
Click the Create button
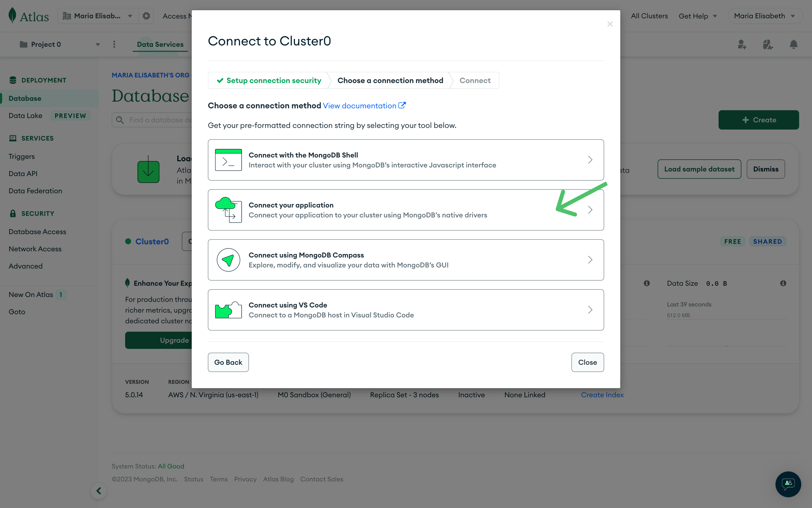click(x=759, y=120)
